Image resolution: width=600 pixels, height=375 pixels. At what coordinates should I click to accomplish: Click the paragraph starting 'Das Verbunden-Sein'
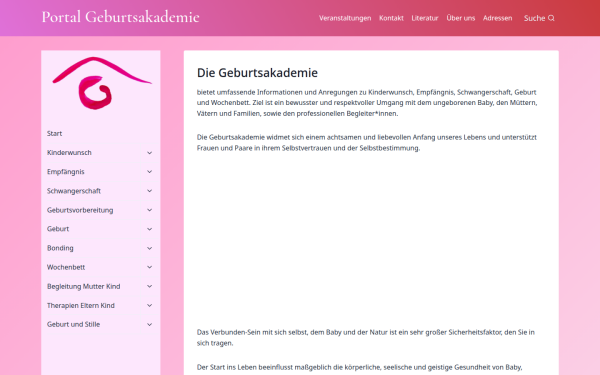point(366,338)
